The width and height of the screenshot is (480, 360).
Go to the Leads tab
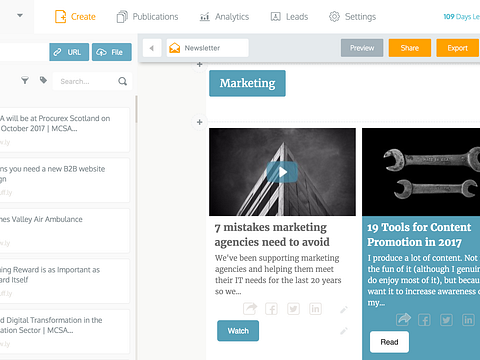[x=289, y=17]
